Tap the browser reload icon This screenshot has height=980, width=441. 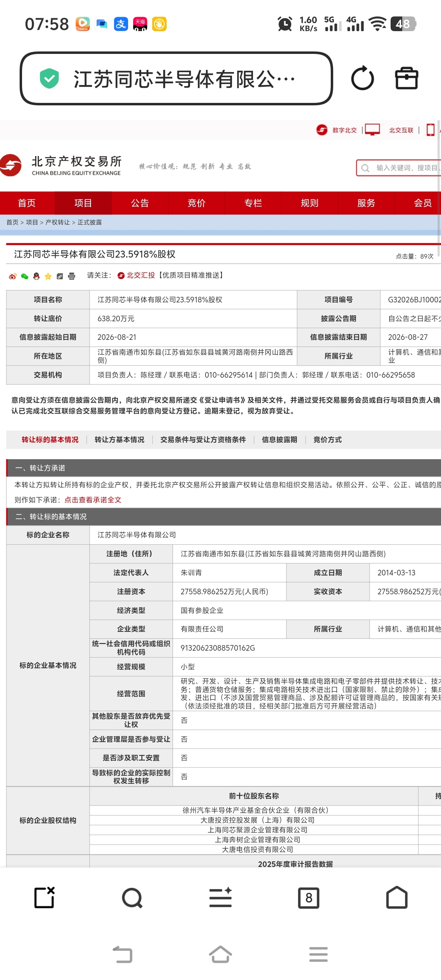tap(362, 78)
